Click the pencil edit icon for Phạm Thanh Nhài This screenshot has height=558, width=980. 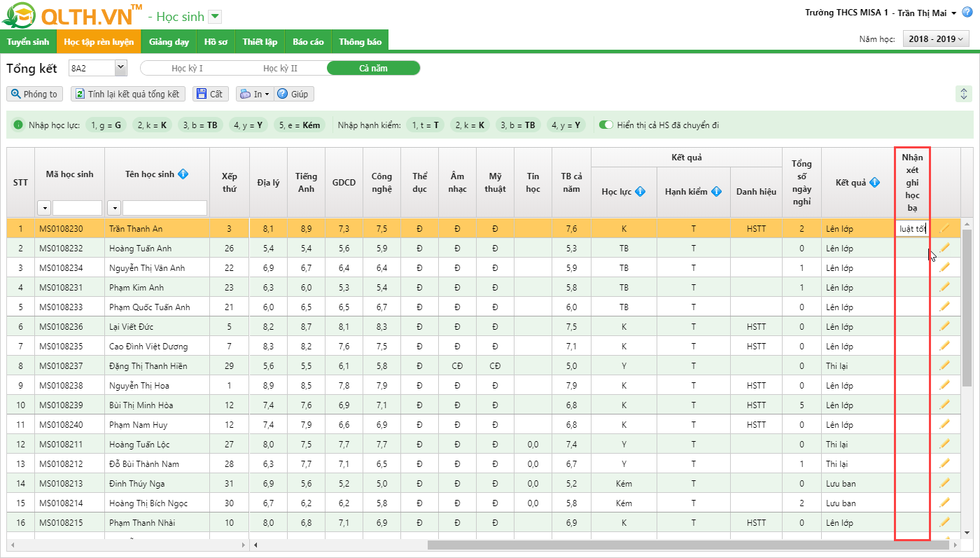(944, 522)
